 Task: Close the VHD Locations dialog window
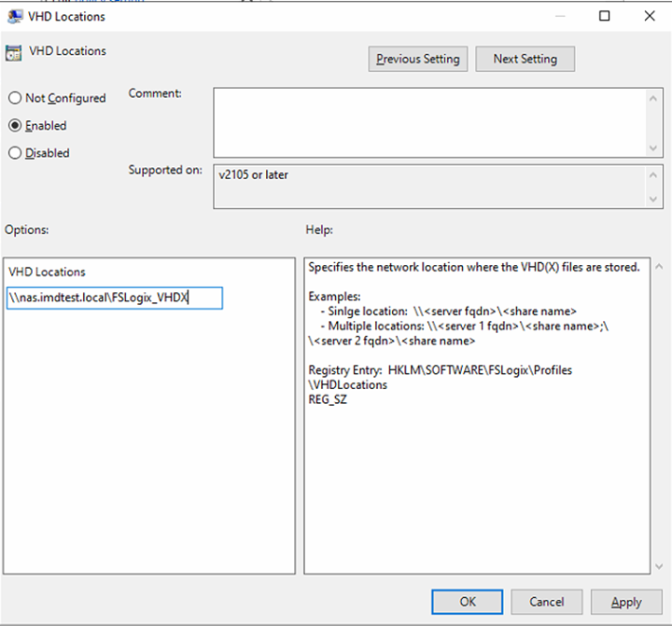[x=650, y=16]
